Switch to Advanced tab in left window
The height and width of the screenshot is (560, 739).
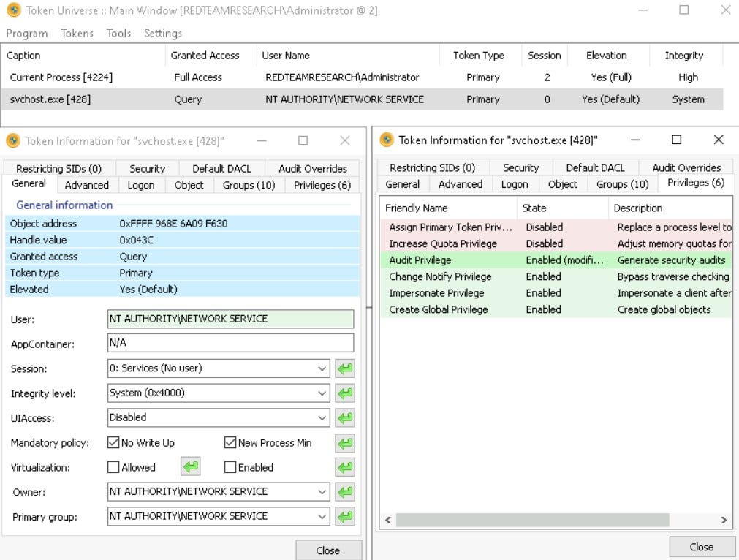pos(87,185)
